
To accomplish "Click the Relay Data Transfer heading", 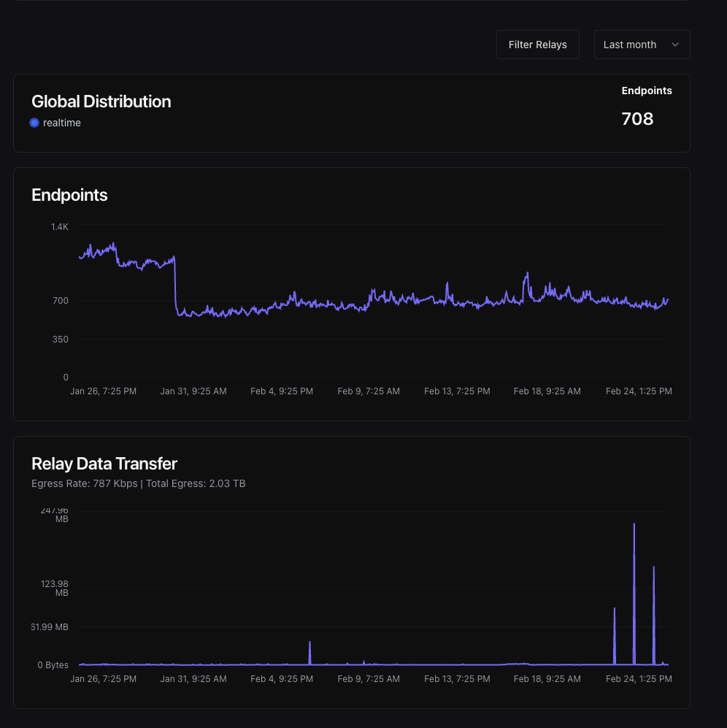I will pyautogui.click(x=104, y=464).
